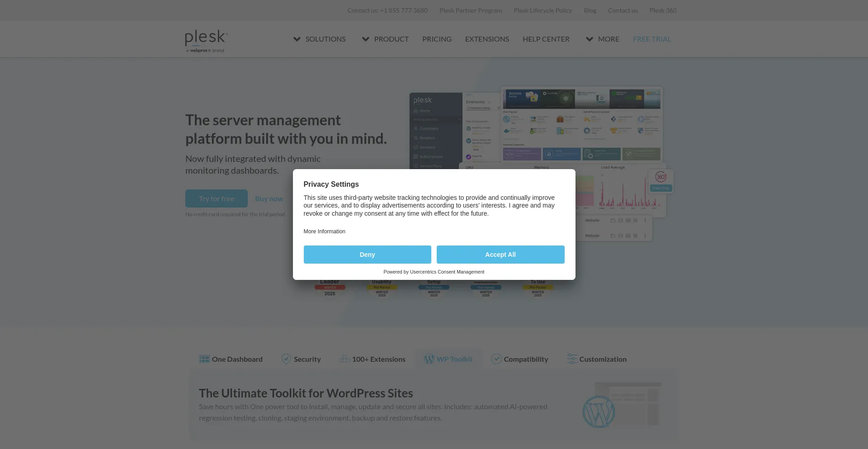
Task: Open the Plesk Partner Program link
Action: coord(470,10)
